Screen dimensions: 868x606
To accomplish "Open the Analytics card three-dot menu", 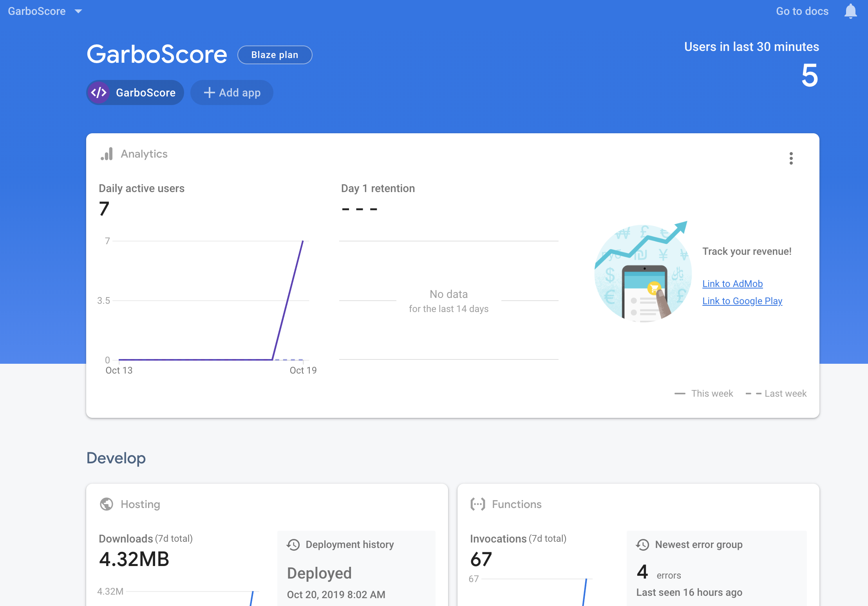I will tap(791, 158).
